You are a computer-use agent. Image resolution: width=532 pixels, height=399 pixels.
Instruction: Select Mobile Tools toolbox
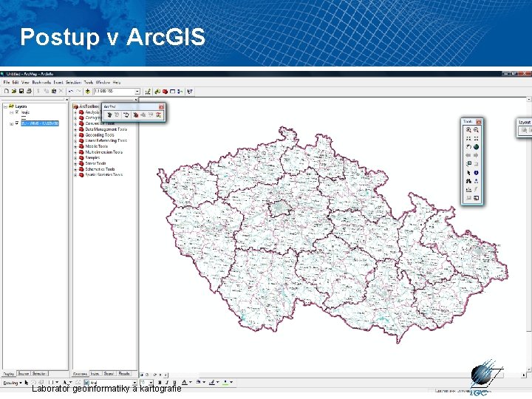96,146
